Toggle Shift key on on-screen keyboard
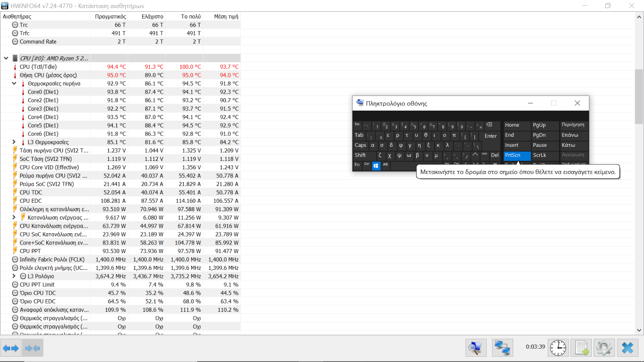This screenshot has height=362, width=644. 365,155
